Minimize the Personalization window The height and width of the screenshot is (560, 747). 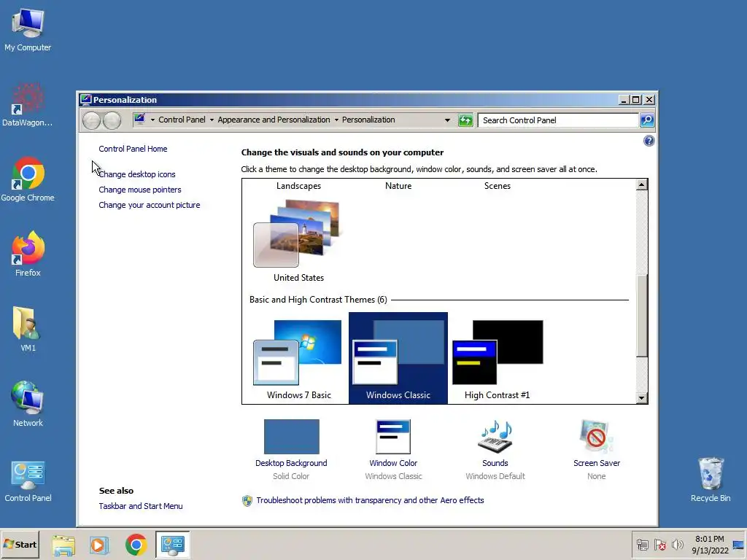coord(624,99)
